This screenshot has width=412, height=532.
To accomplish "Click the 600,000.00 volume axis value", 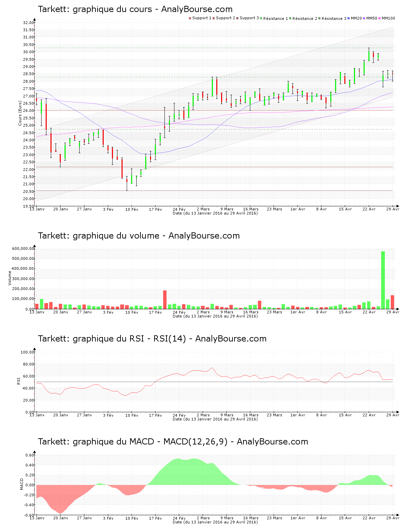I will pyautogui.click(x=23, y=249).
